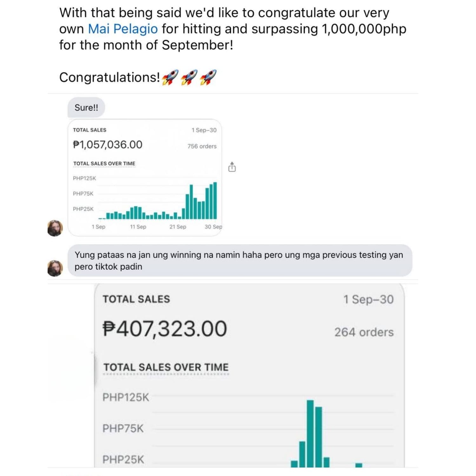The width and height of the screenshot is (476, 476).
Task: Click the "1 Sep–30" date range in the large chart
Action: (x=368, y=299)
